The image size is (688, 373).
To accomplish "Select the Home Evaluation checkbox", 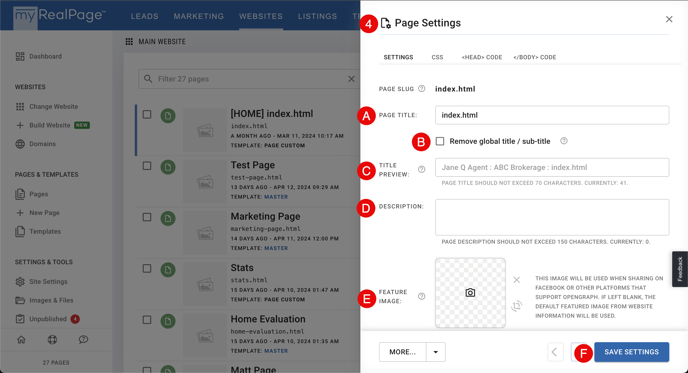I will (147, 320).
